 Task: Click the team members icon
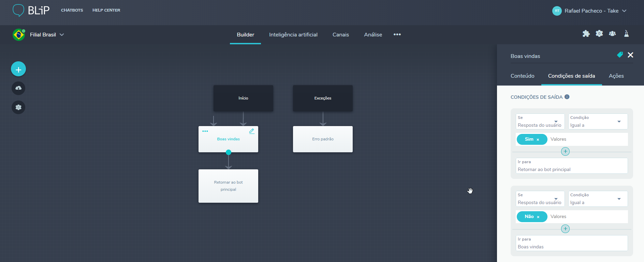(x=612, y=33)
